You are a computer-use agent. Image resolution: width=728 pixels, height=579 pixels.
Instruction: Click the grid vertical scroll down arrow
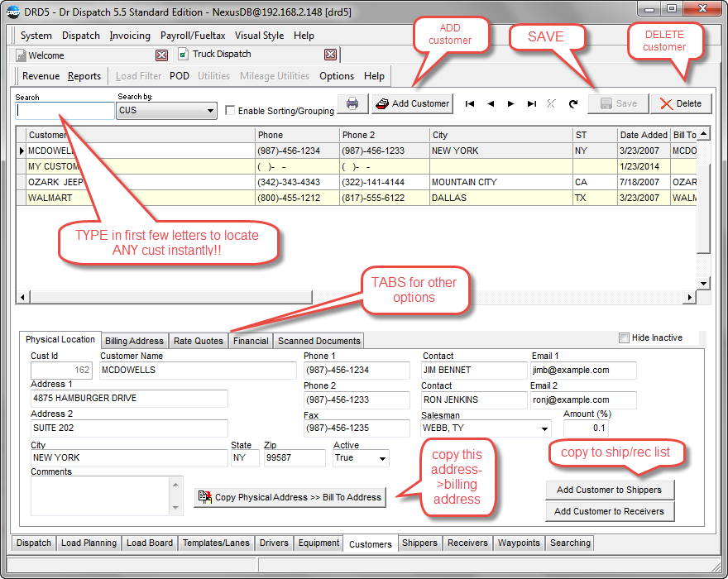(704, 283)
